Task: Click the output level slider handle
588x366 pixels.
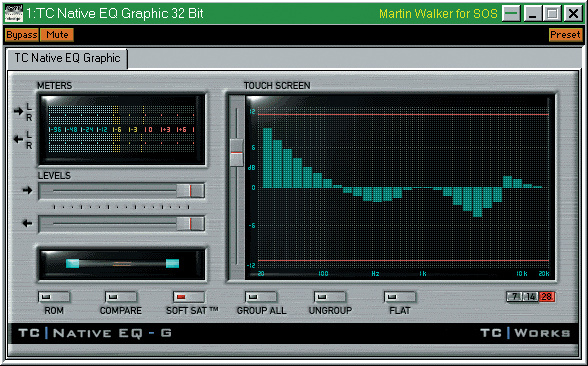Action: (x=190, y=224)
